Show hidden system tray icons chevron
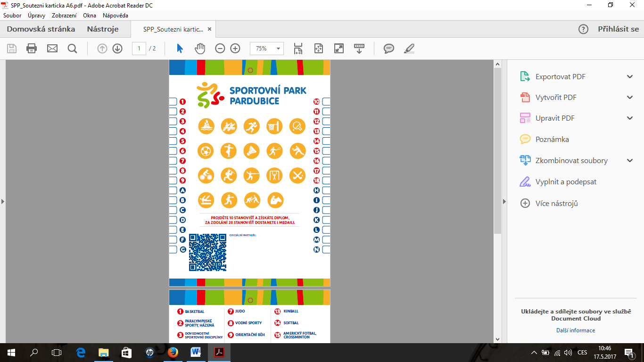The height and width of the screenshot is (362, 644). [534, 353]
